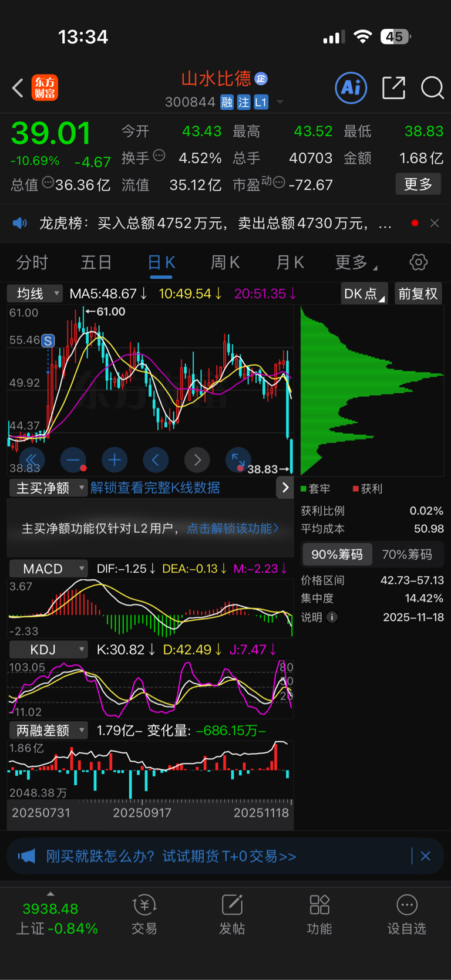
Task: Tap the 东方财富 logo icon
Action: 45,88
